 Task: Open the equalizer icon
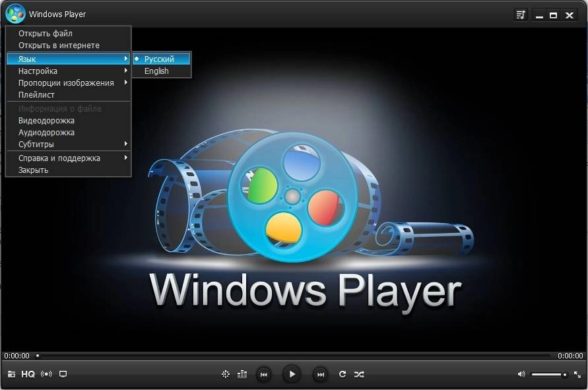pos(242,374)
